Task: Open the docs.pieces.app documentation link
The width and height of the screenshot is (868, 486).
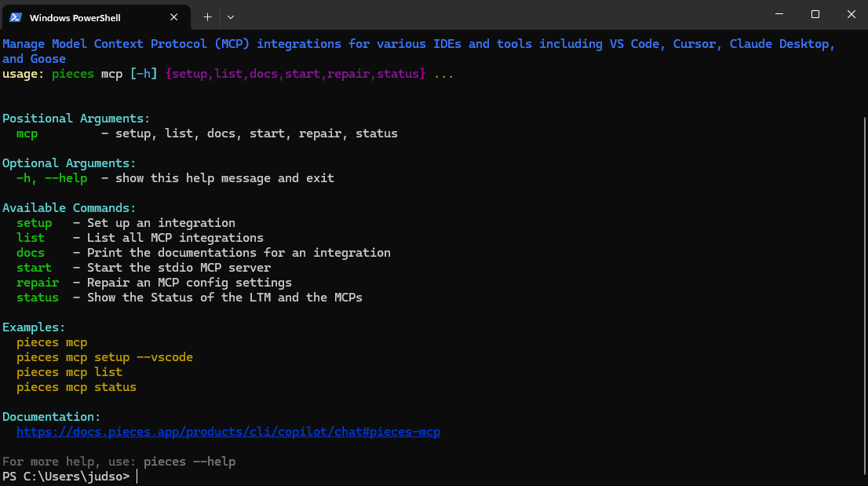Action: pyautogui.click(x=228, y=432)
